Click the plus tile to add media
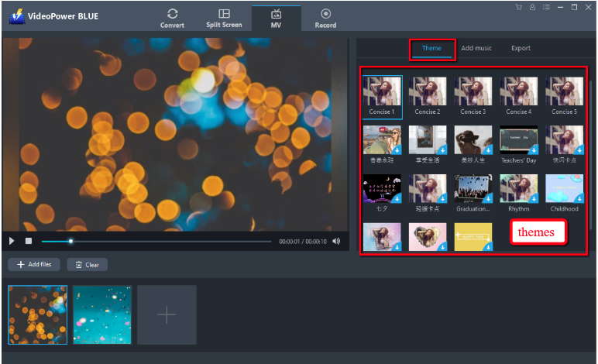This screenshot has height=364, width=598. coord(167,315)
